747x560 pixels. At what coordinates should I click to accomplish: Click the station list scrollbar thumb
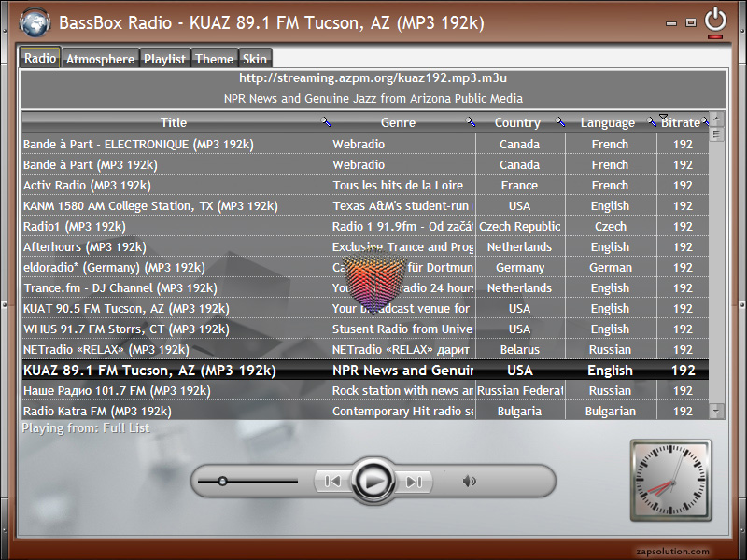tap(716, 133)
